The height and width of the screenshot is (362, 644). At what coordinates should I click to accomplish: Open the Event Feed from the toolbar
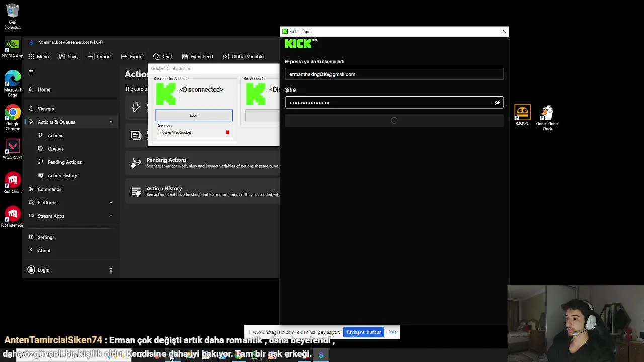point(197,57)
